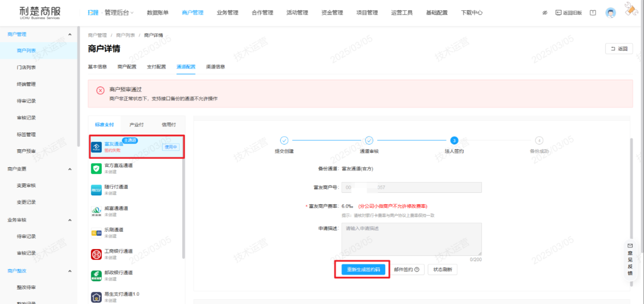Click the wrench tools icon top right
Screen dimensions: 644x304
click(x=631, y=10)
